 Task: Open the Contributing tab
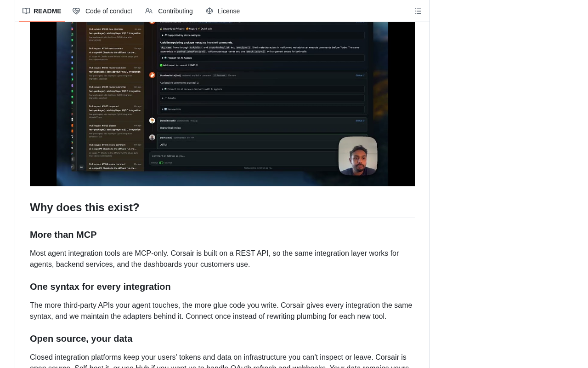tap(169, 11)
